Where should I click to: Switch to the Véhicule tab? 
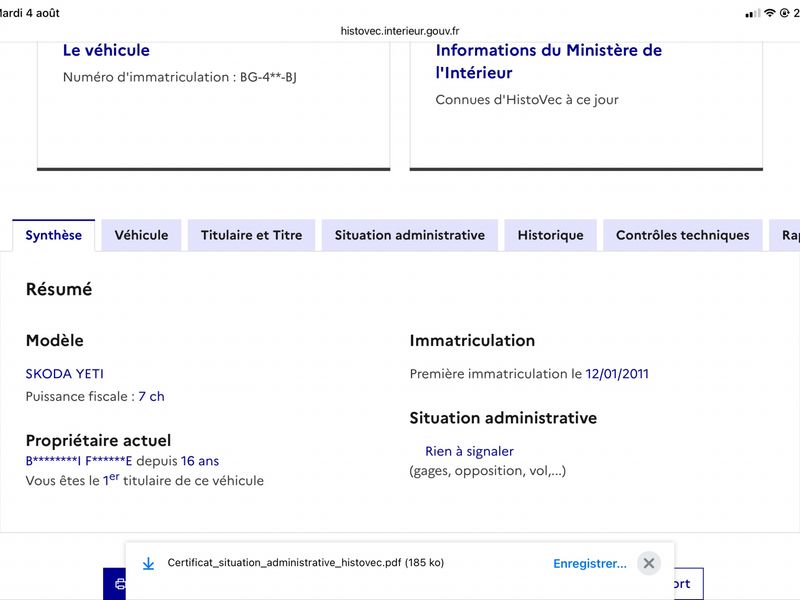(141, 235)
